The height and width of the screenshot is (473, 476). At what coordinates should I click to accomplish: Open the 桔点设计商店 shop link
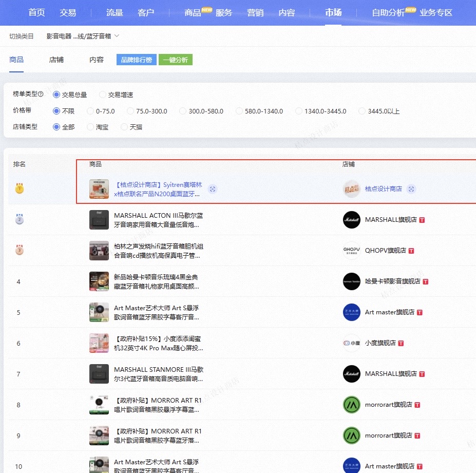point(384,189)
